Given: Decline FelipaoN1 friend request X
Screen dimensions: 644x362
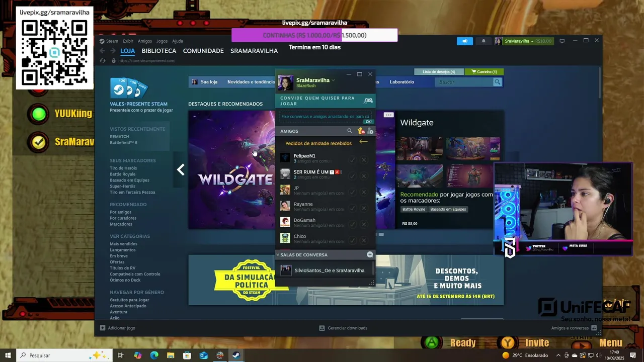Looking at the screenshot, I should click(x=364, y=160).
